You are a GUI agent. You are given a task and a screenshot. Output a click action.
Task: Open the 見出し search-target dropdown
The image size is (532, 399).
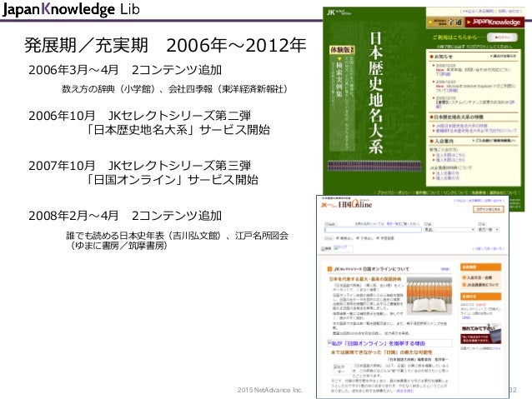pos(449,230)
